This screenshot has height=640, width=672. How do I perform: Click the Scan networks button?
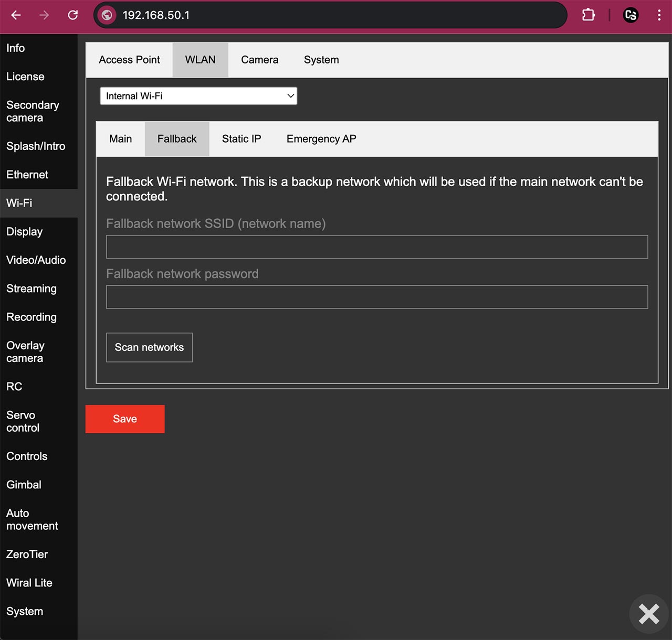tap(149, 347)
